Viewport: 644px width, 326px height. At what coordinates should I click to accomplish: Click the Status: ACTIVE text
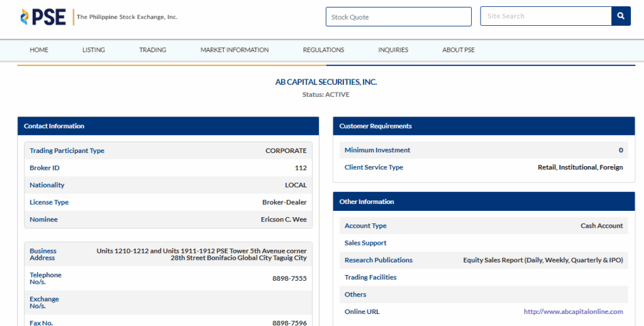click(326, 94)
